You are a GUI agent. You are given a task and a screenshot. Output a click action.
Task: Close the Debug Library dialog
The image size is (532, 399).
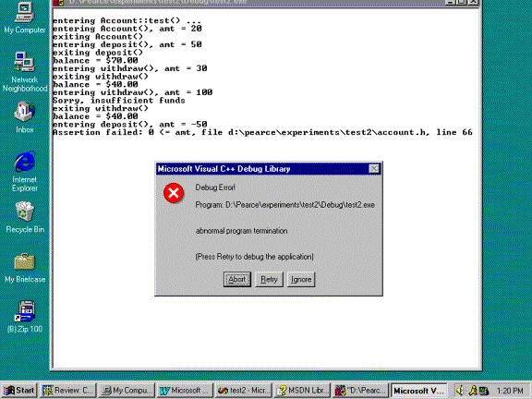click(x=374, y=169)
